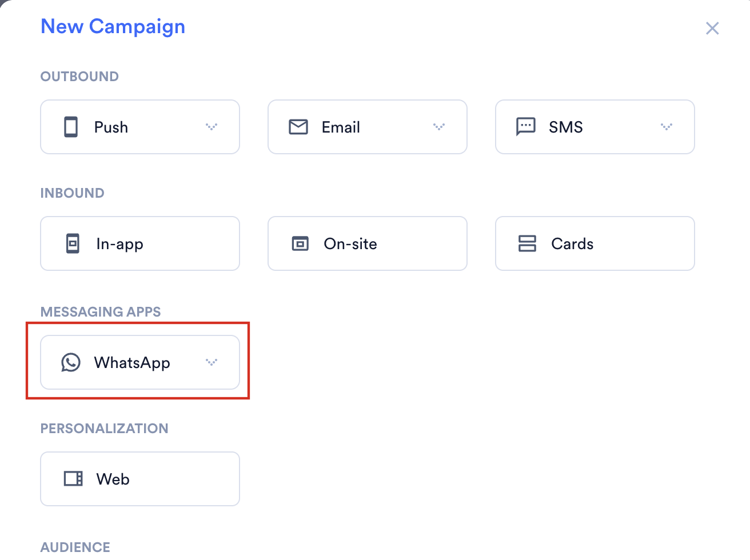The height and width of the screenshot is (560, 750).
Task: Close the New Campaign dialog
Action: [712, 28]
